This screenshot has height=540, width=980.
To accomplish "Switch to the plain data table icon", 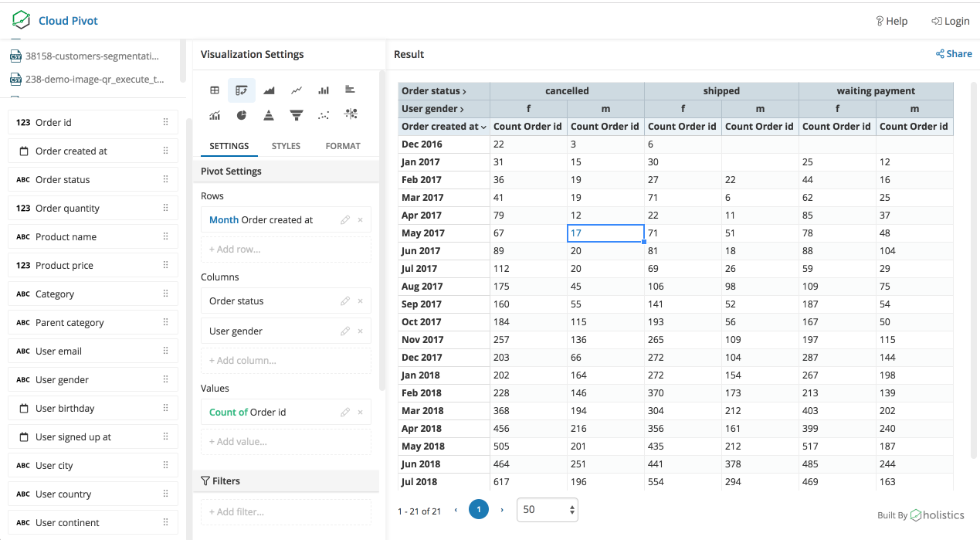I will (x=215, y=90).
